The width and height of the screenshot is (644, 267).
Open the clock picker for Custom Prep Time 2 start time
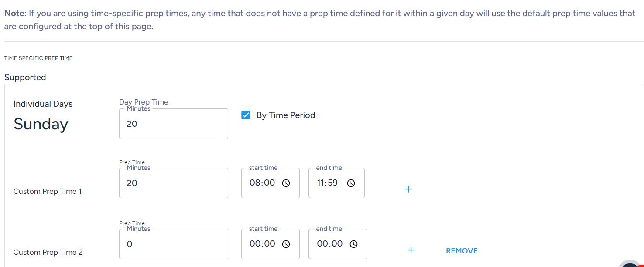point(286,244)
